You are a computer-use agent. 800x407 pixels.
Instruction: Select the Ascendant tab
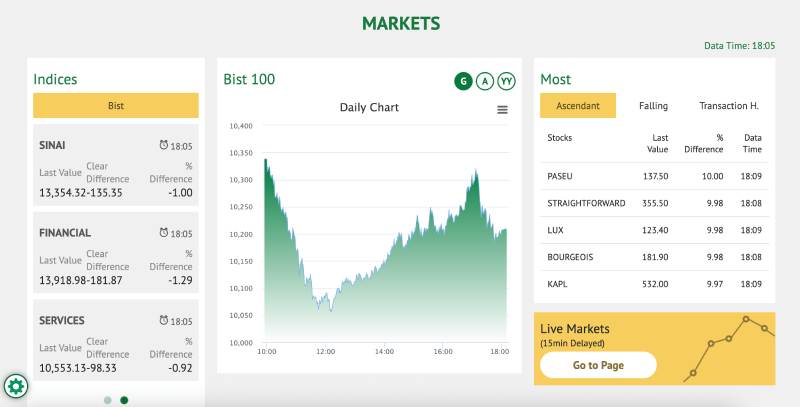click(x=577, y=105)
